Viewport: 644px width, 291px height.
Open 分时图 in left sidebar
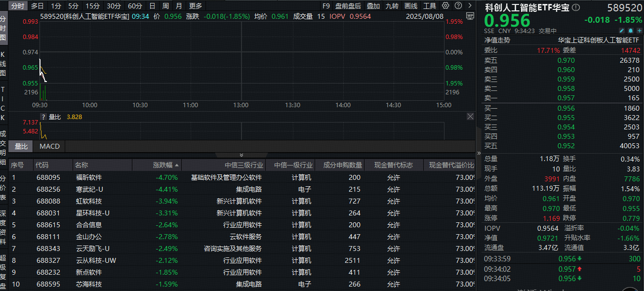[3, 28]
